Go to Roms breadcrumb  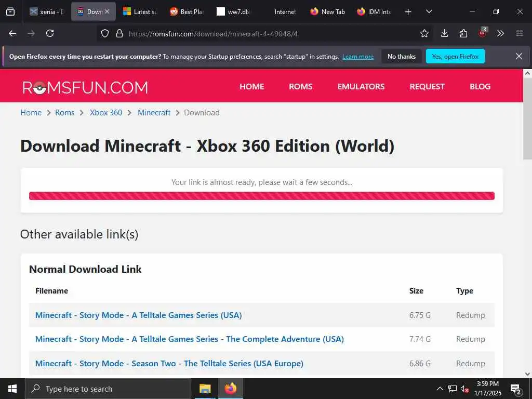(64, 113)
